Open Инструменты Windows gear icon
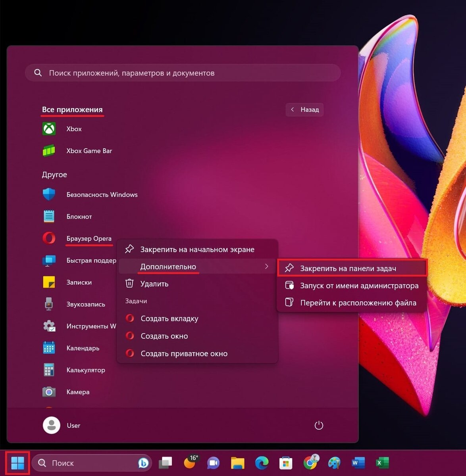The height and width of the screenshot is (476, 466). pyautogui.click(x=49, y=326)
